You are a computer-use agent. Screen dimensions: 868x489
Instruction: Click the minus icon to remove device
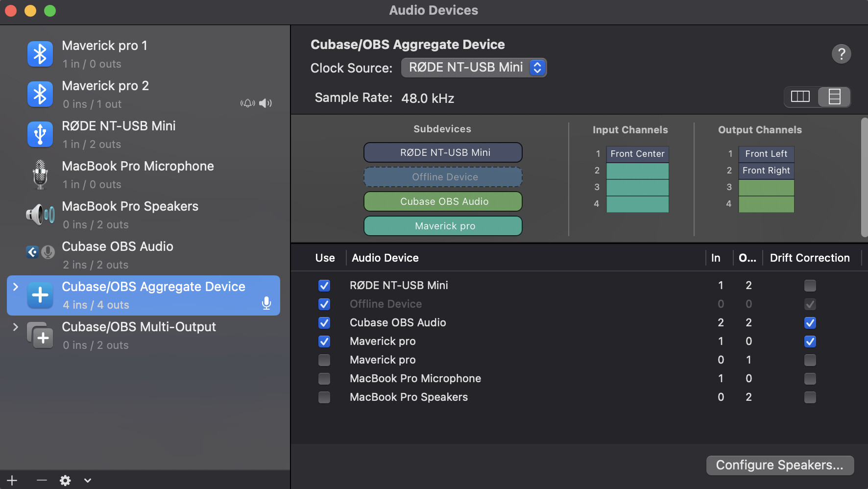pos(42,481)
